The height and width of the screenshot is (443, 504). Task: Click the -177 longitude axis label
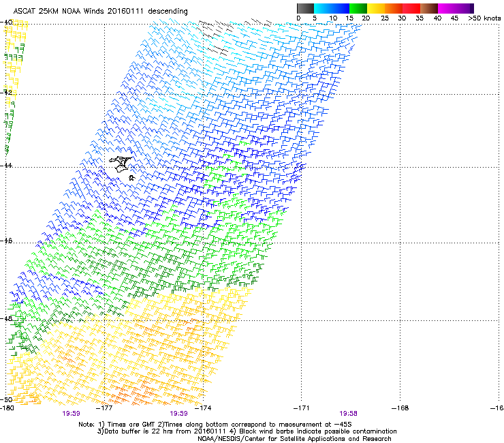tap(104, 408)
